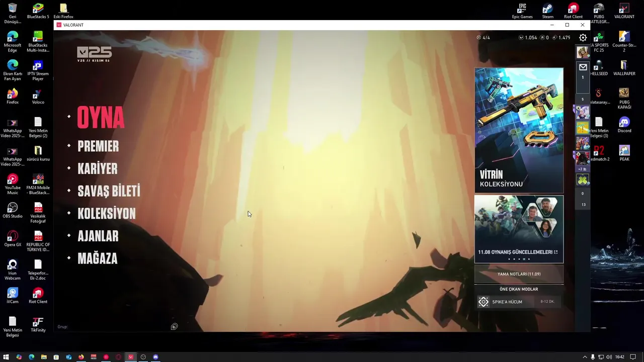Screen dimensions: 644x362
Task: Open Radianite Points balance 0
Action: pyautogui.click(x=544, y=38)
